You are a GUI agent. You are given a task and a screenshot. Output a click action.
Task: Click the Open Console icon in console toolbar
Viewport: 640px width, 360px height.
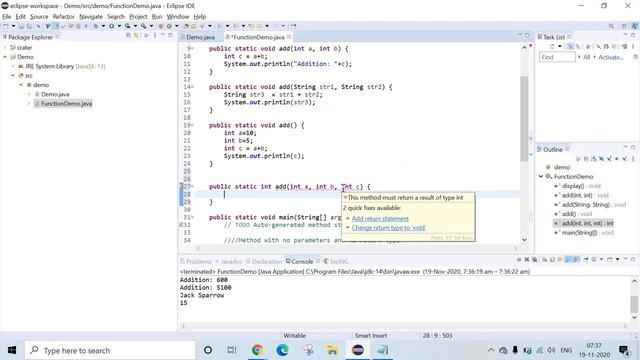[x=609, y=260]
